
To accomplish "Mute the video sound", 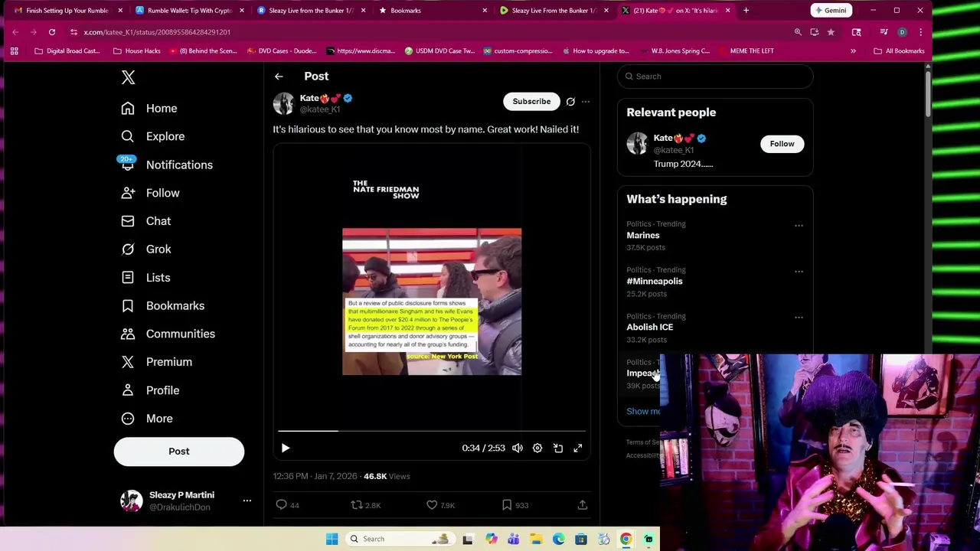I will 518,448.
